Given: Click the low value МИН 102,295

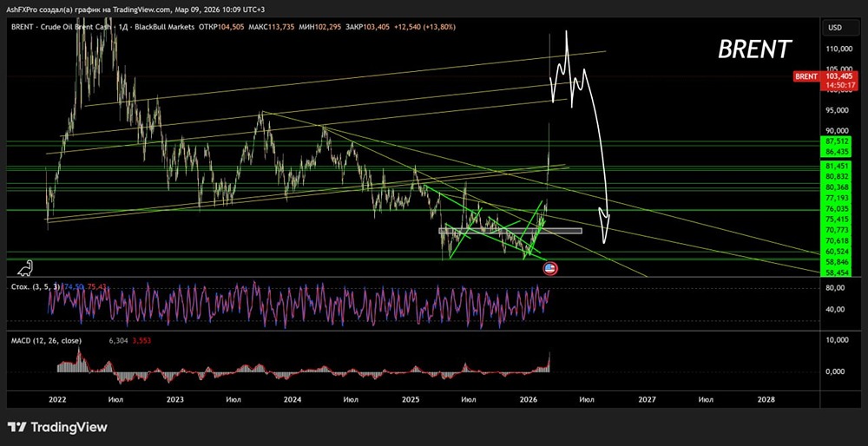Looking at the screenshot, I should (x=320, y=27).
